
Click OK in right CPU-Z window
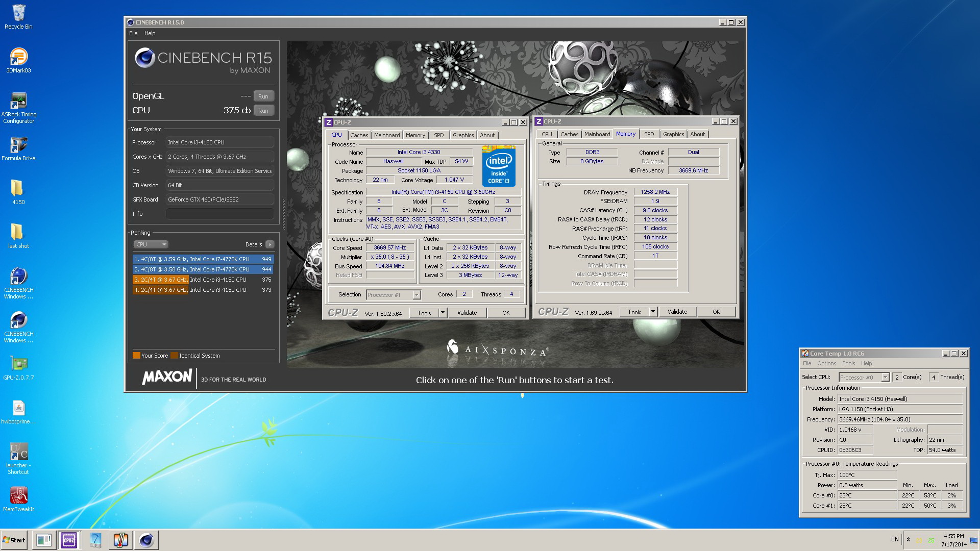[x=716, y=312]
